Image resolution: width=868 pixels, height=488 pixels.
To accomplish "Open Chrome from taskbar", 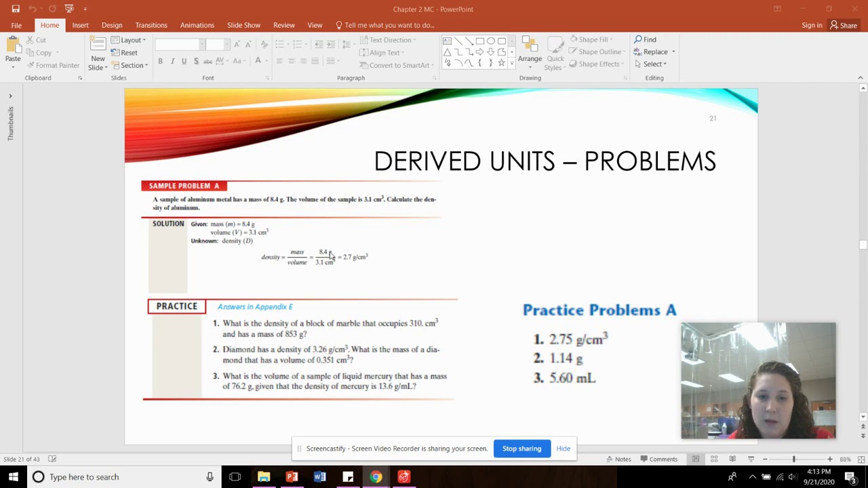I will point(375,476).
